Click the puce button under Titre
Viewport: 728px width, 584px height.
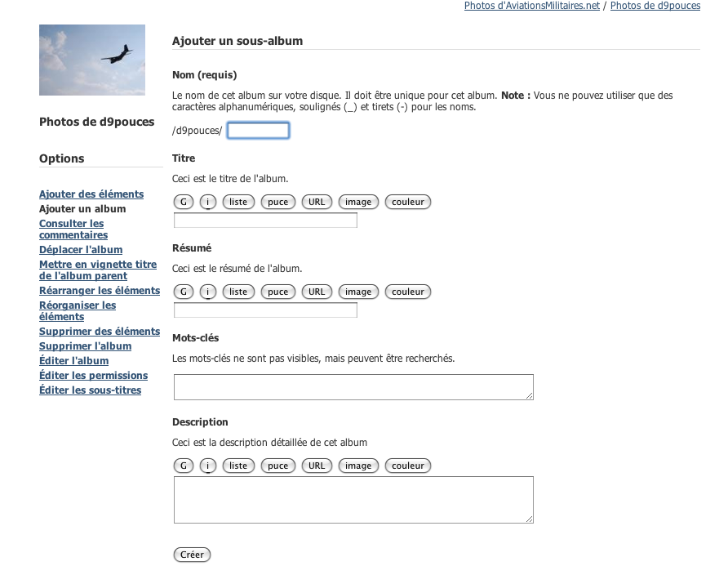click(278, 202)
